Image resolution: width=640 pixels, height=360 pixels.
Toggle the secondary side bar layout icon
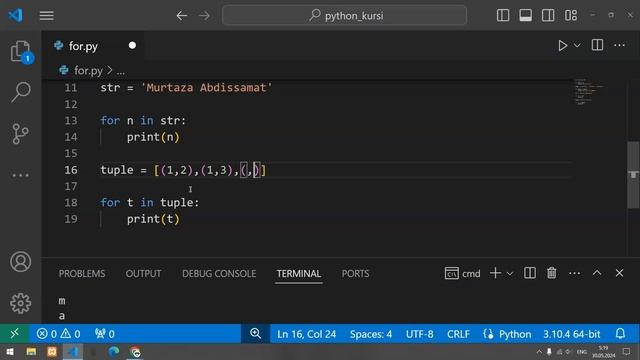[548, 16]
